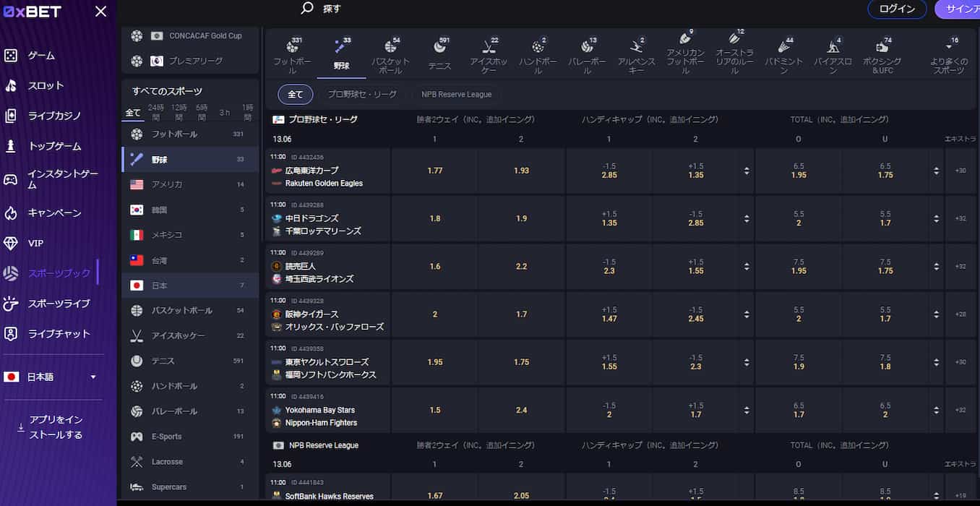Select 日本 in the baseball country list

(190, 286)
